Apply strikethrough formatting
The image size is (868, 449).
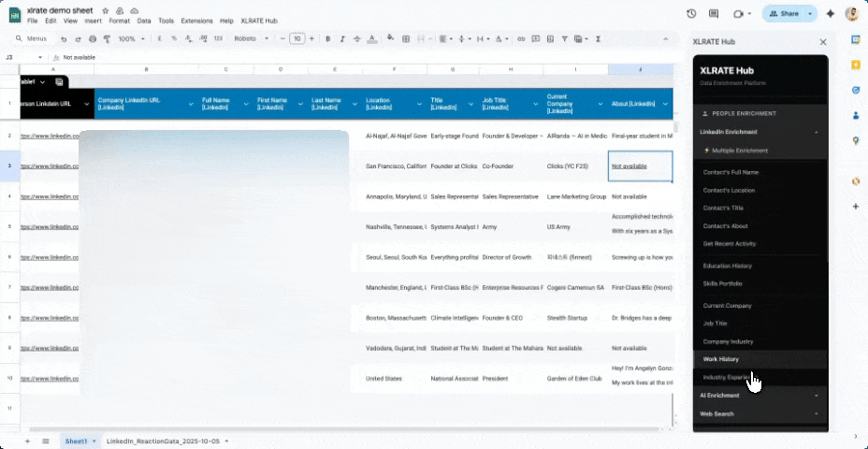coord(357,38)
